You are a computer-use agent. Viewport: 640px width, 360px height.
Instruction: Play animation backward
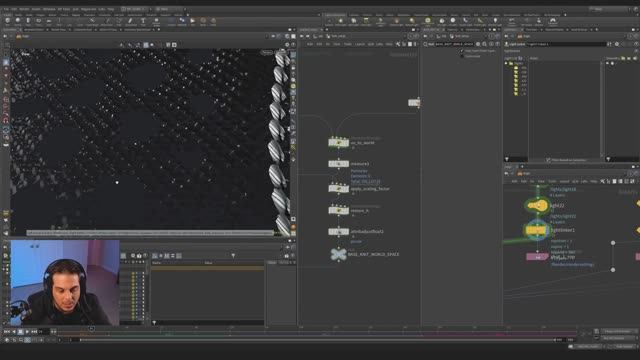(x=13, y=332)
